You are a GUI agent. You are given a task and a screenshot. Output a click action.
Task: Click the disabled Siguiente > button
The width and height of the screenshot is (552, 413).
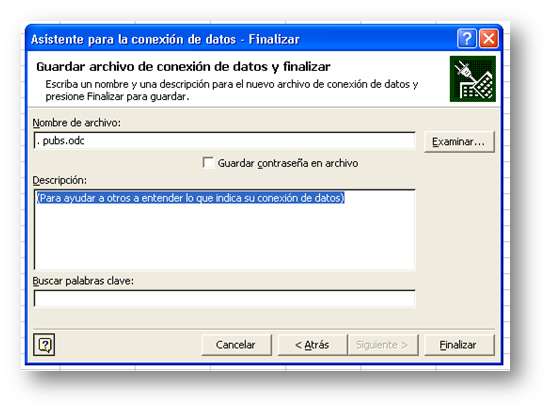(x=383, y=345)
